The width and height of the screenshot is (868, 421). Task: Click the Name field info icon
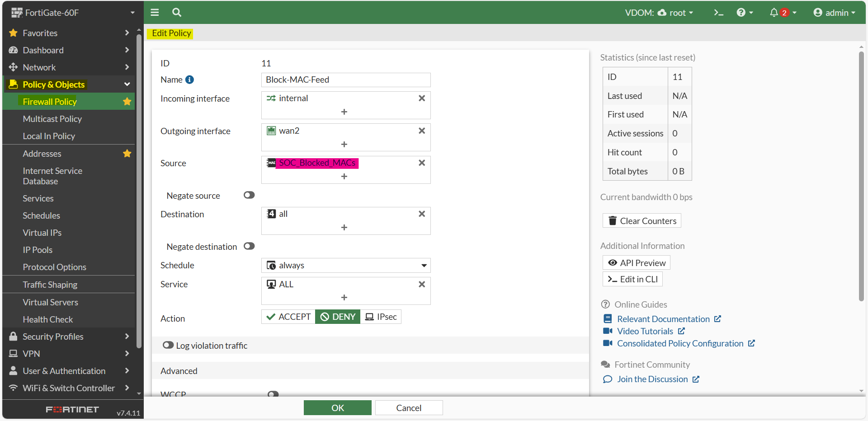pyautogui.click(x=190, y=80)
